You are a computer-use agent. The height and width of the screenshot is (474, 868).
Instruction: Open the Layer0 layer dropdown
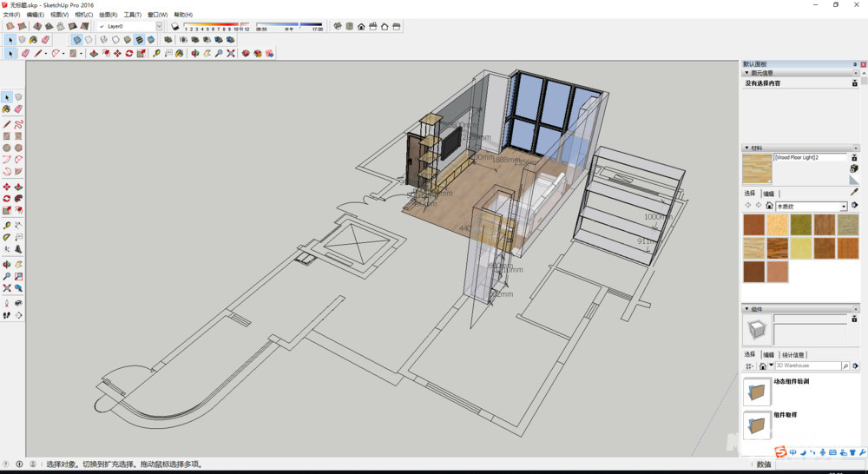pyautogui.click(x=159, y=27)
